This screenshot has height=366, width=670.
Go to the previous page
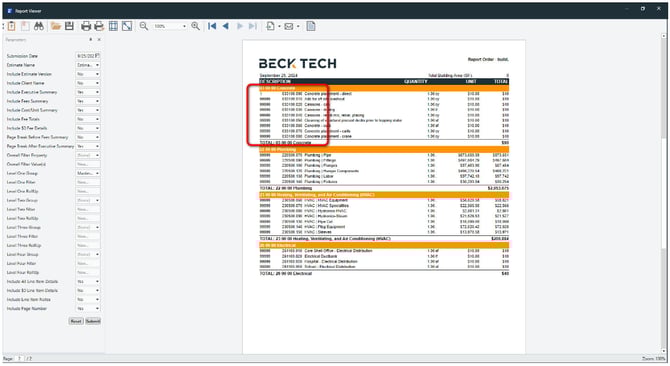coord(226,26)
